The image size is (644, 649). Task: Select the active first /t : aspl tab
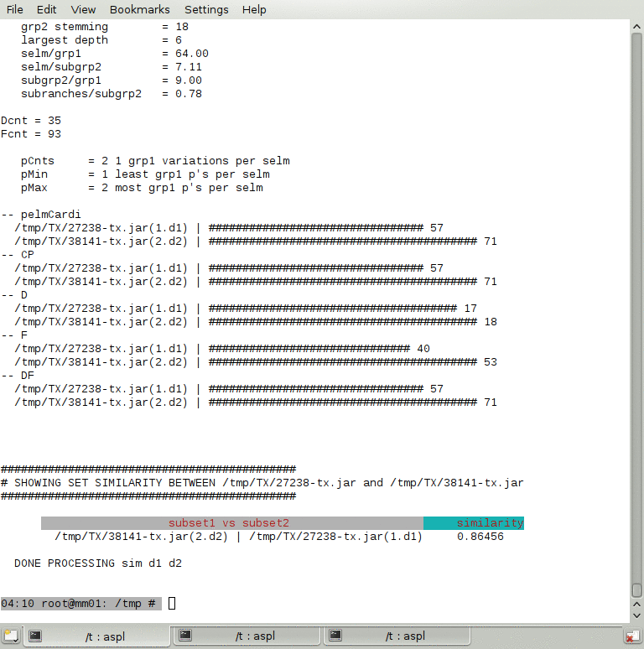[96, 636]
